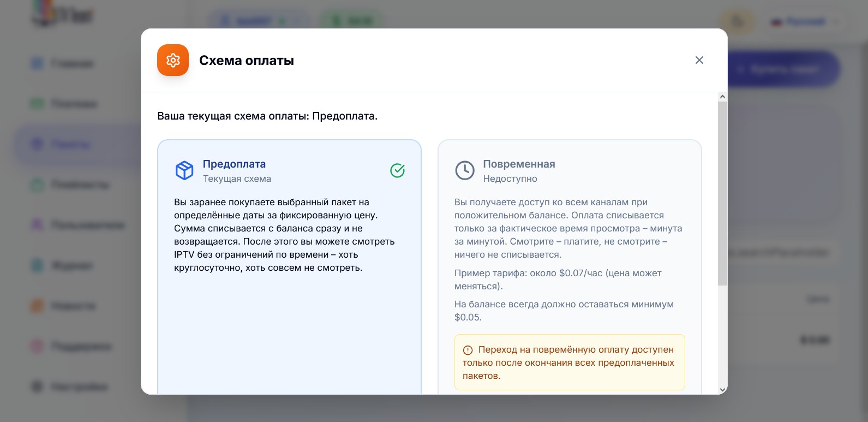Image resolution: width=868 pixels, height=422 pixels.
Task: Click the clock icon beside Повременная
Action: click(x=465, y=170)
